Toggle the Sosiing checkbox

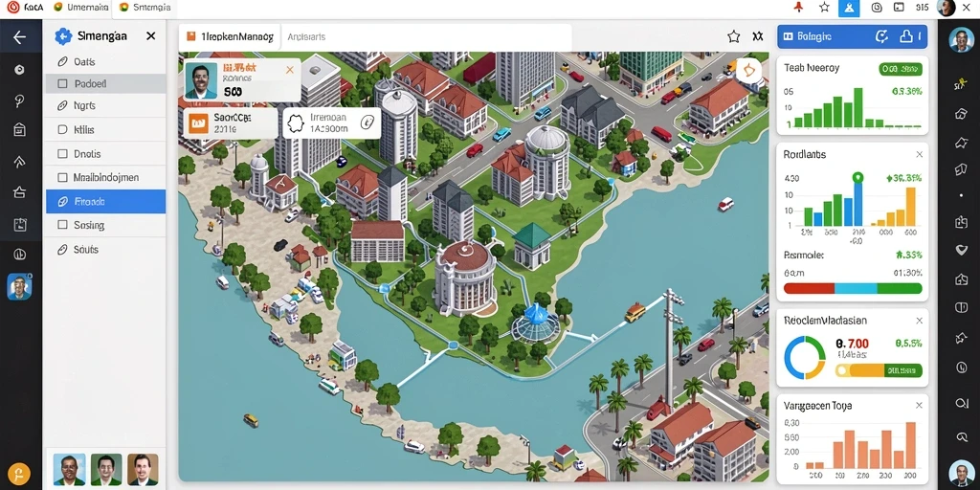pyautogui.click(x=62, y=225)
